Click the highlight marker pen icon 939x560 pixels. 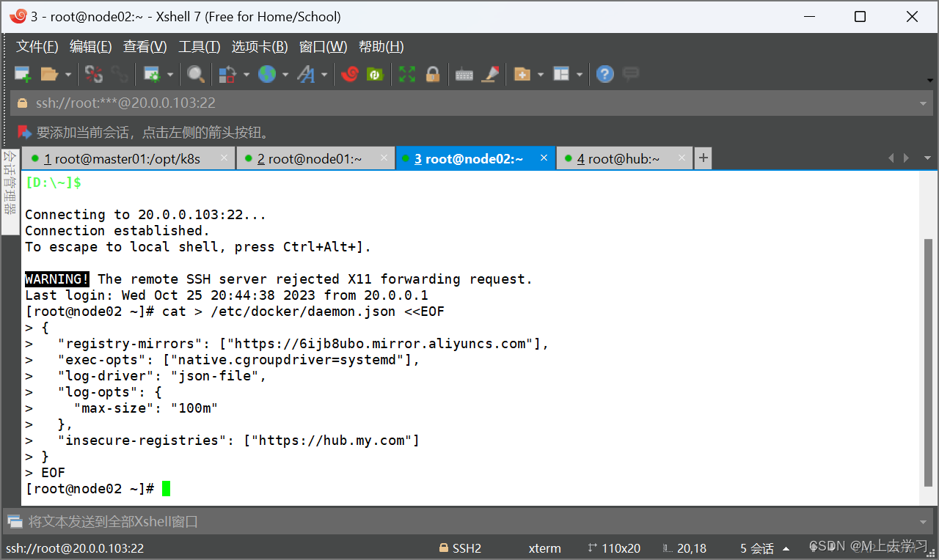(x=490, y=74)
